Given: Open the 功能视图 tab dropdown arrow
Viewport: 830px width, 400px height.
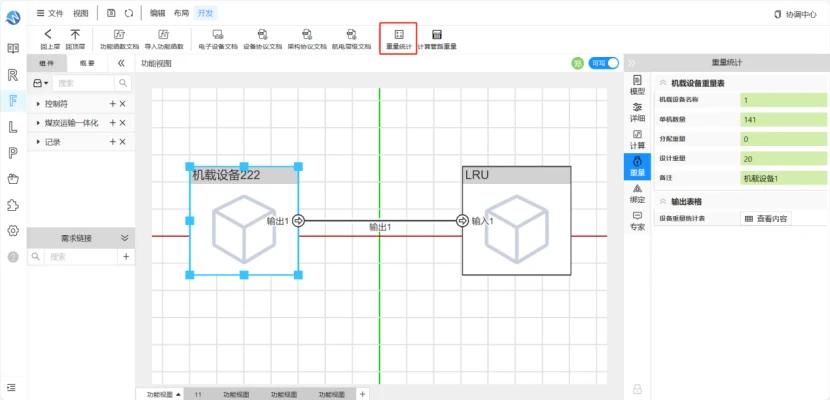Looking at the screenshot, I should [x=178, y=394].
